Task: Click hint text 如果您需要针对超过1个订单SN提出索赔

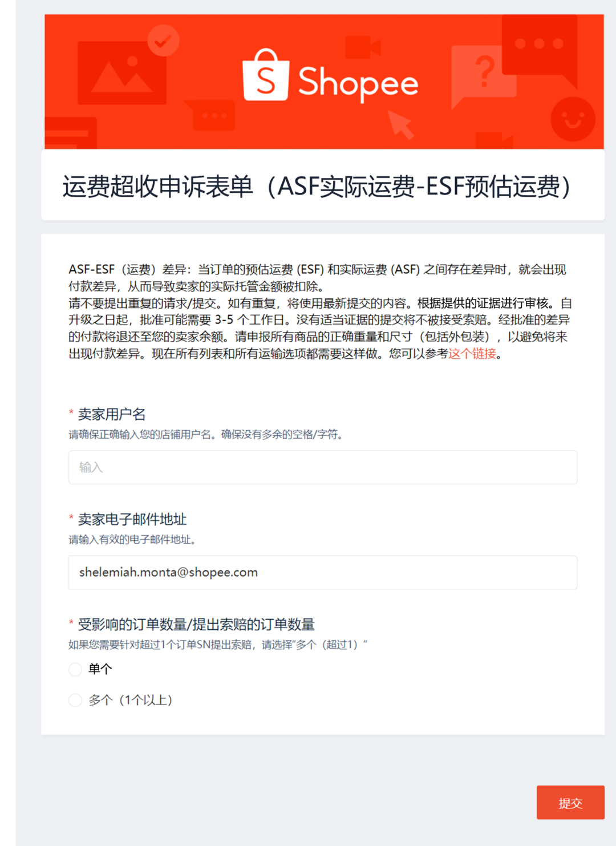Action: click(x=163, y=645)
